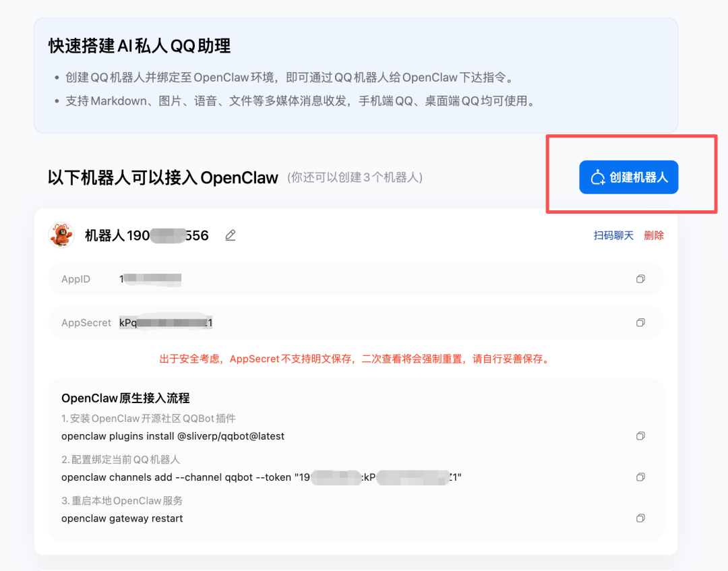Copy the channels add binding command
Image resolution: width=728 pixels, height=571 pixels.
point(640,477)
